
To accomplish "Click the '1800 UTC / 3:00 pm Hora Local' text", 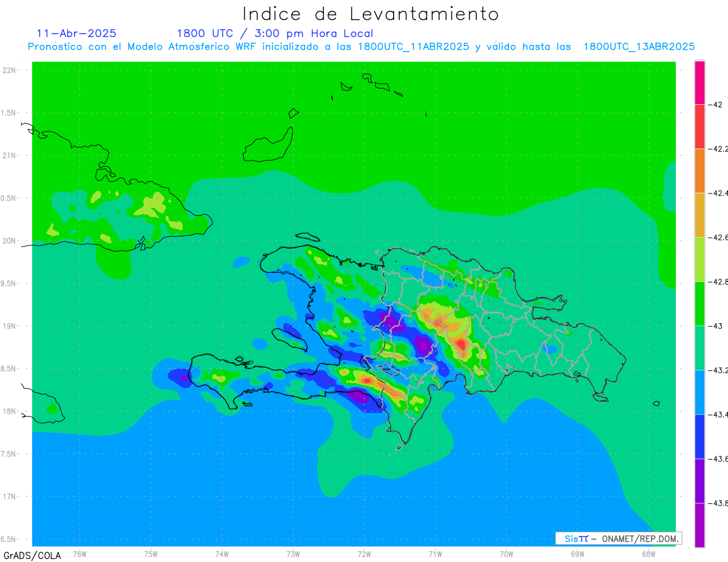I will click(275, 33).
